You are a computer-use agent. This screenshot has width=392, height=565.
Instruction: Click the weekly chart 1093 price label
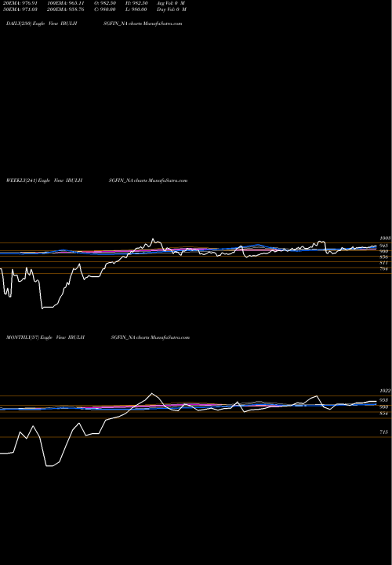(385, 239)
